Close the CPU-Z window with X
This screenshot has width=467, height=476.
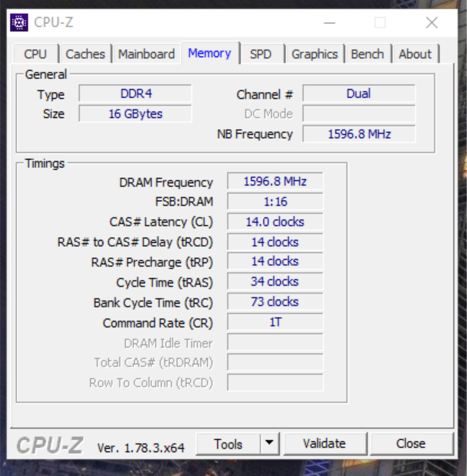click(432, 23)
